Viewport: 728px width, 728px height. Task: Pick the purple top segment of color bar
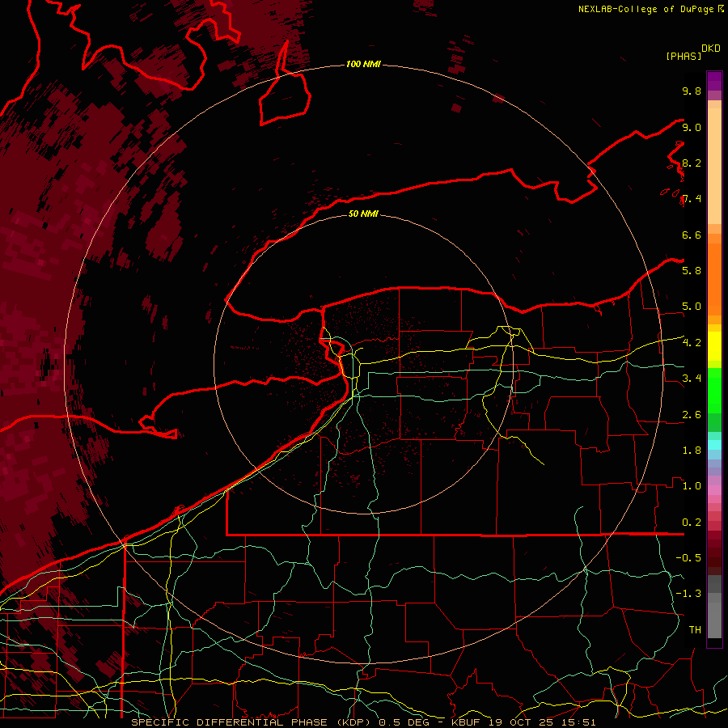714,81
